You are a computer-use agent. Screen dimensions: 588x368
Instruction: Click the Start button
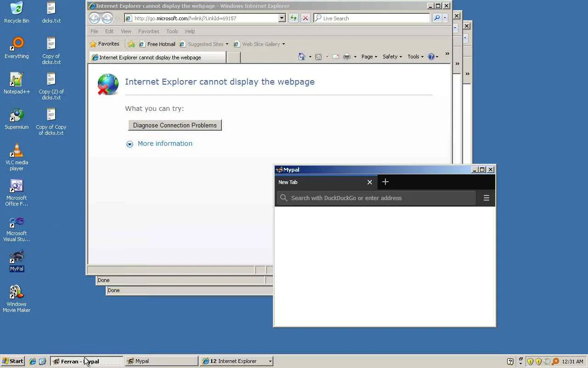coord(12,361)
